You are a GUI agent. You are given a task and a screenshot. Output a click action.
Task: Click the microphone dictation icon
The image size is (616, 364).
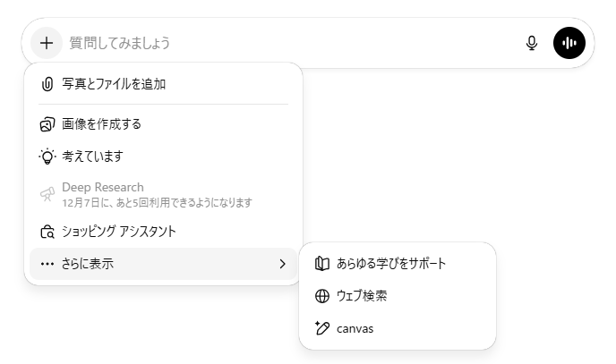point(532,43)
